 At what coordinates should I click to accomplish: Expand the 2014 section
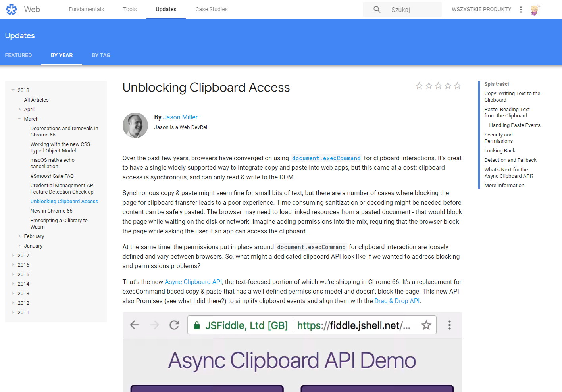pyautogui.click(x=13, y=284)
